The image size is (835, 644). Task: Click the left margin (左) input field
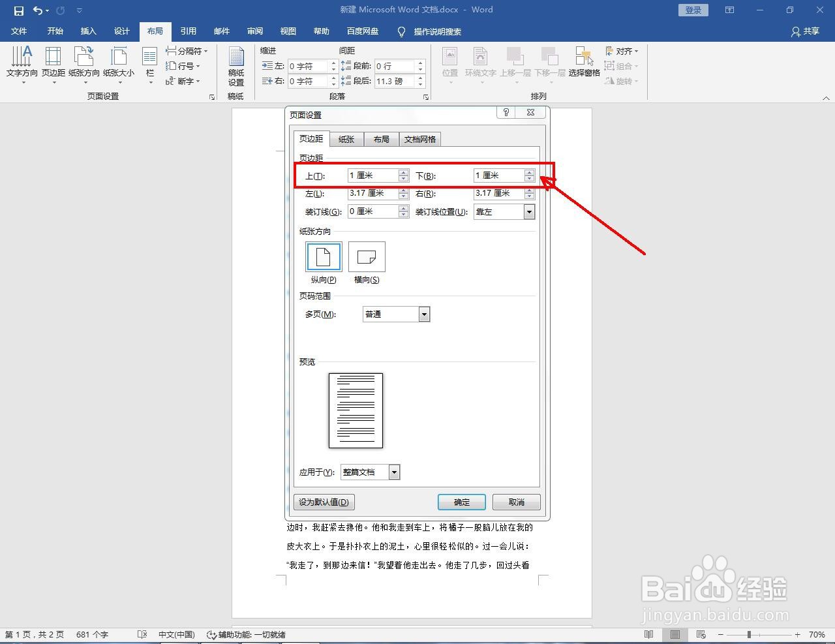click(x=372, y=193)
